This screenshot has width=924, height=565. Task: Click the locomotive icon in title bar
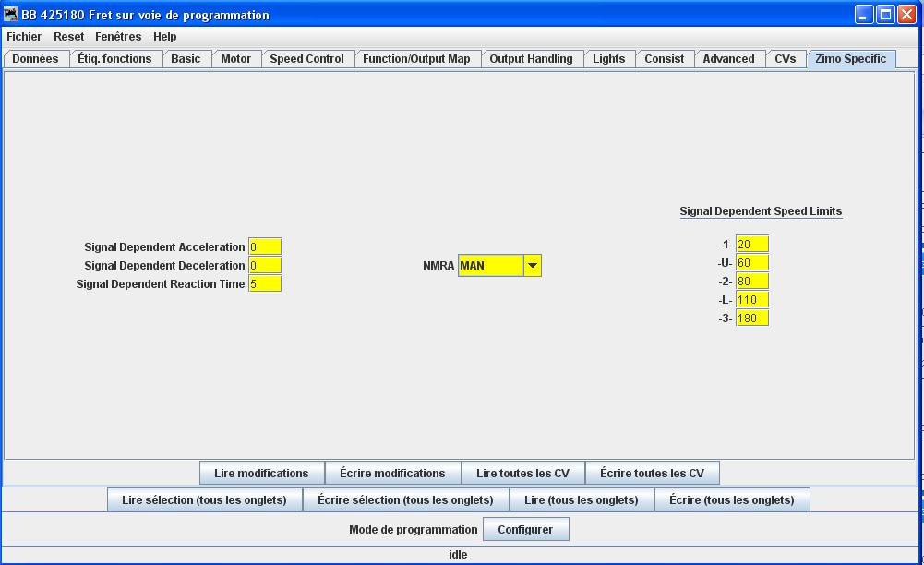click(x=10, y=14)
